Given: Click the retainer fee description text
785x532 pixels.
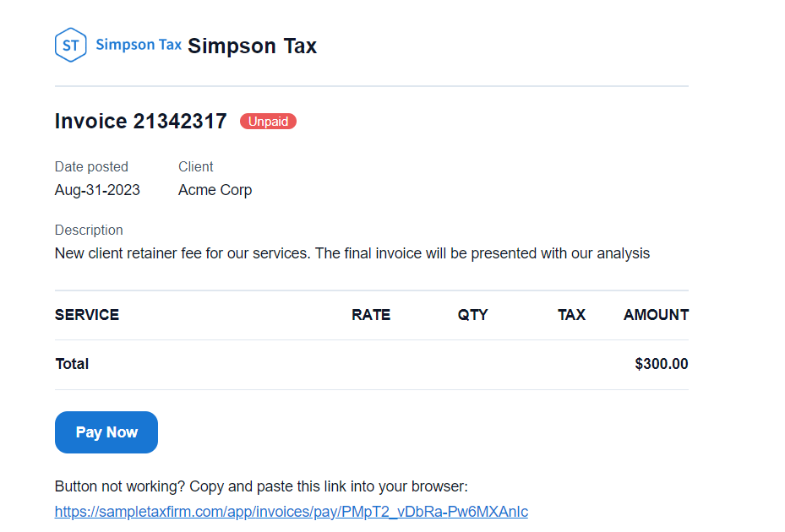Looking at the screenshot, I should point(352,253).
